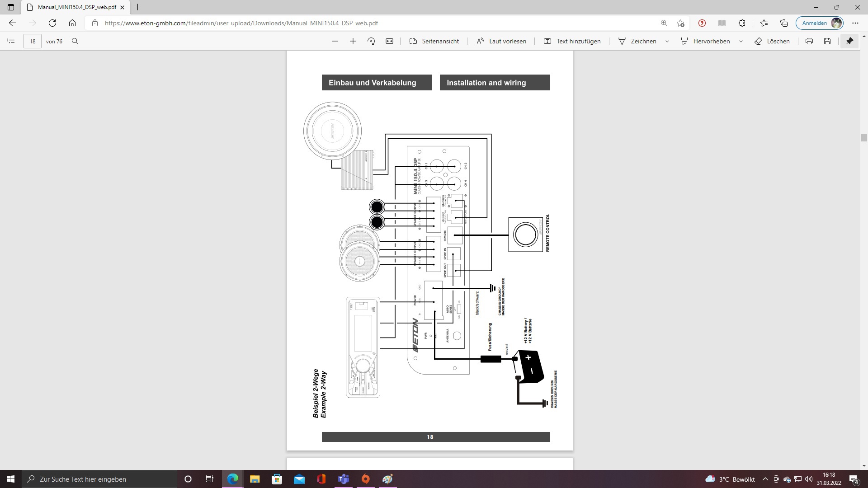Zoom out with the minus icon
The height and width of the screenshot is (488, 868).
[335, 41]
